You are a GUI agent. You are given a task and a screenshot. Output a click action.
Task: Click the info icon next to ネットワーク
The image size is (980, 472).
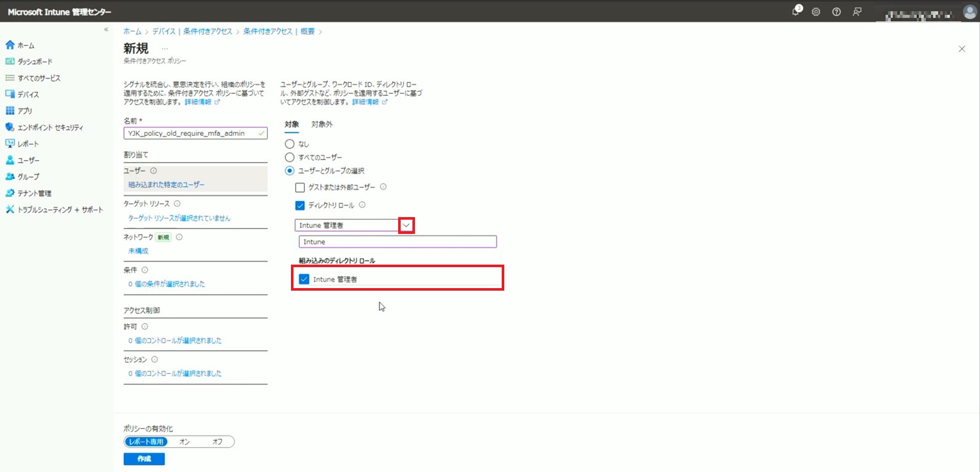pos(179,237)
